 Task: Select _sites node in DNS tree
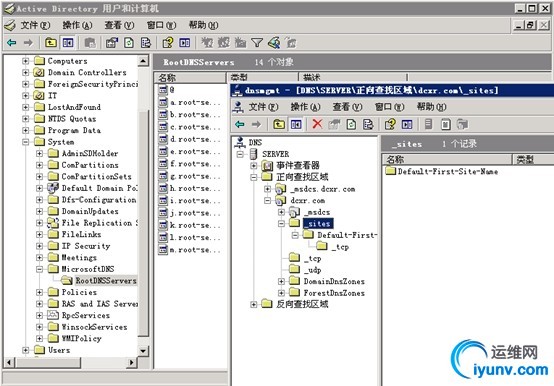point(318,224)
